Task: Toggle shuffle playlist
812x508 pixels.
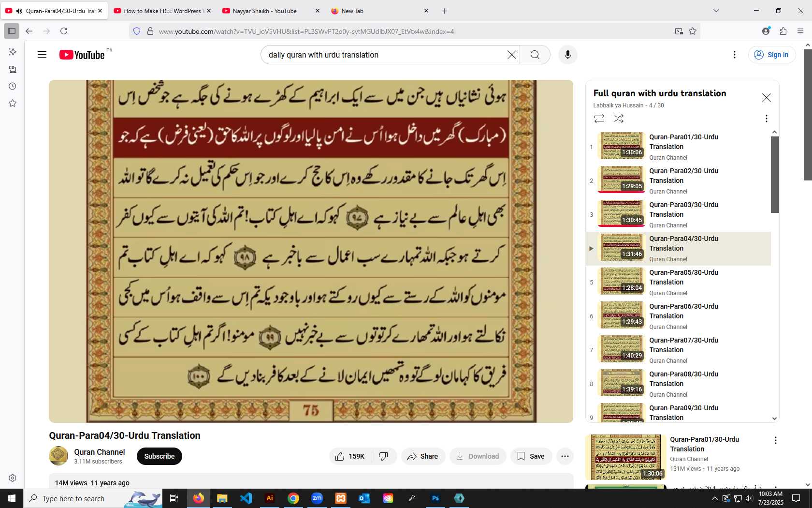Action: (619, 119)
